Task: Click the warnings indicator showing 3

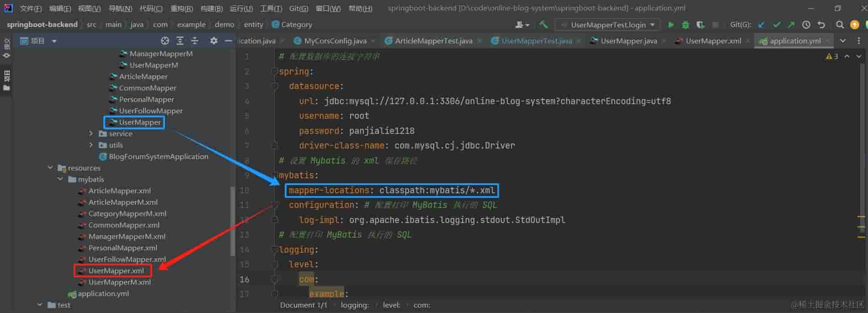Action: pos(832,56)
